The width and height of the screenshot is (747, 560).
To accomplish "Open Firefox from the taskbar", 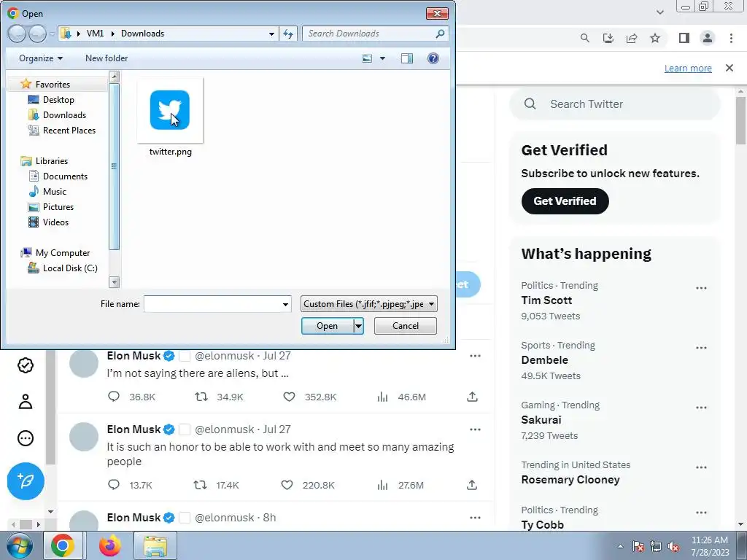I will point(110,545).
